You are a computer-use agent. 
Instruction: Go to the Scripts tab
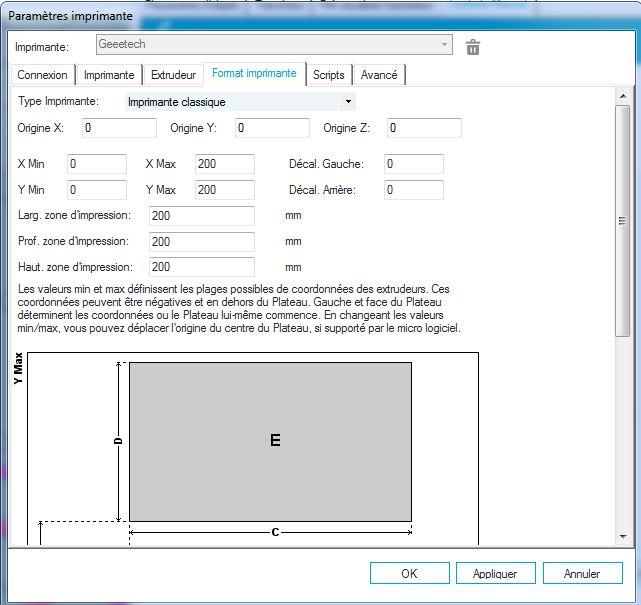[329, 75]
